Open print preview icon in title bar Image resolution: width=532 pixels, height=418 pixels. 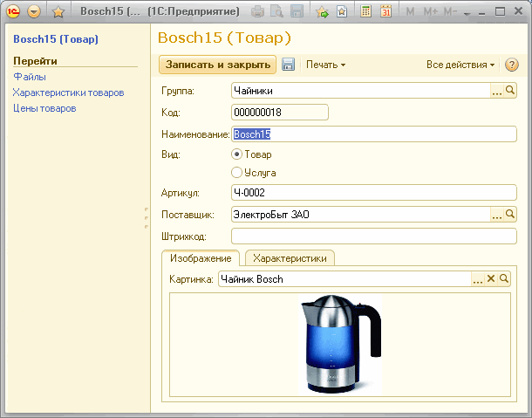[276, 12]
